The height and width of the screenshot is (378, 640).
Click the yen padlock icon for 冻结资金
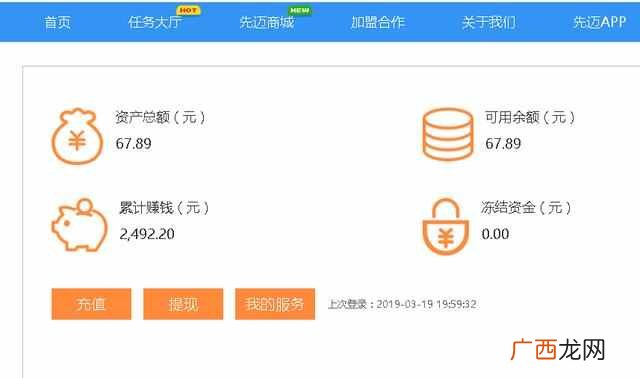pos(445,227)
